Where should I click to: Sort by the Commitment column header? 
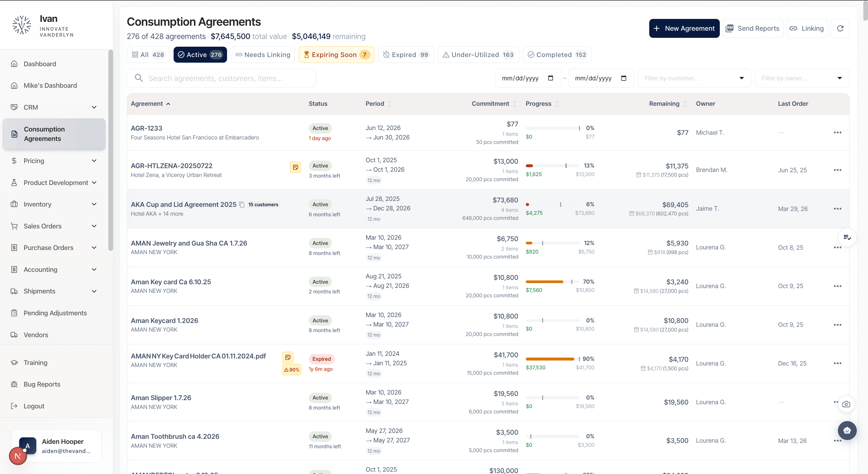pos(494,103)
